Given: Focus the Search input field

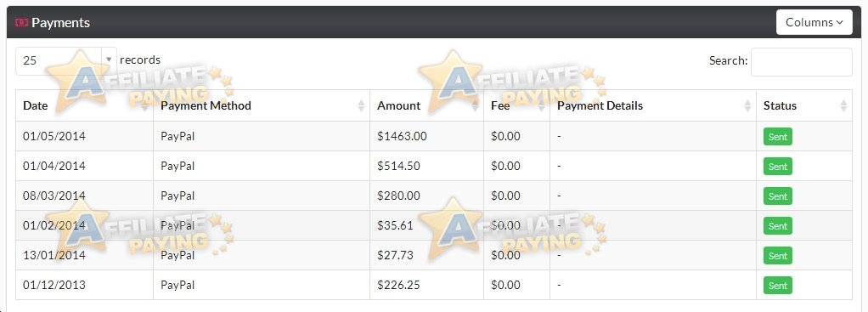Looking at the screenshot, I should click(x=802, y=61).
